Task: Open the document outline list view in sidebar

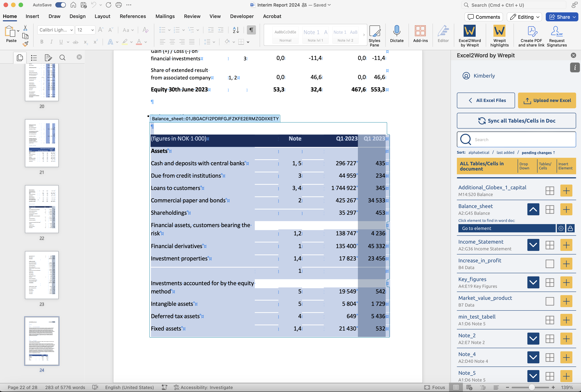Action: pos(34,58)
